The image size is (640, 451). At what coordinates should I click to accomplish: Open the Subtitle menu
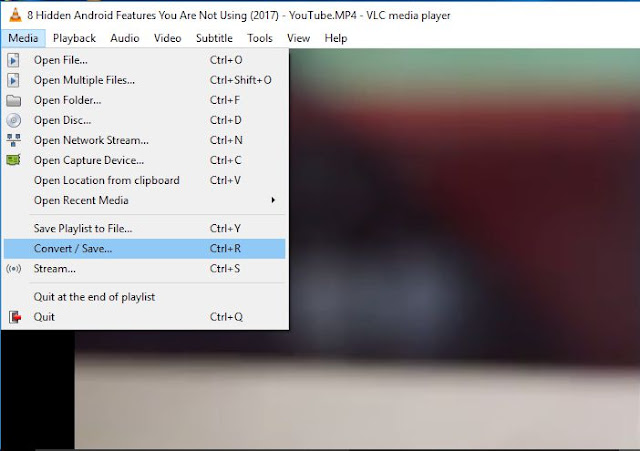point(214,38)
